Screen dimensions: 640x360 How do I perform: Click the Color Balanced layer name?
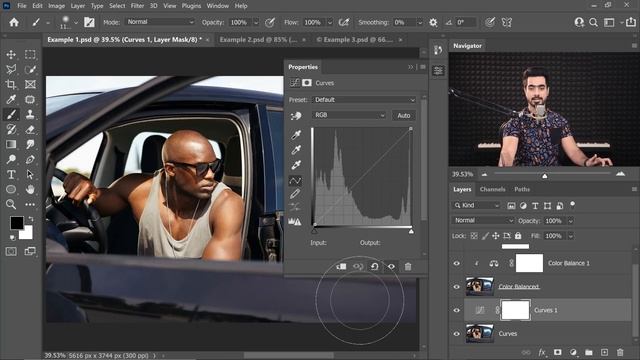[519, 287]
